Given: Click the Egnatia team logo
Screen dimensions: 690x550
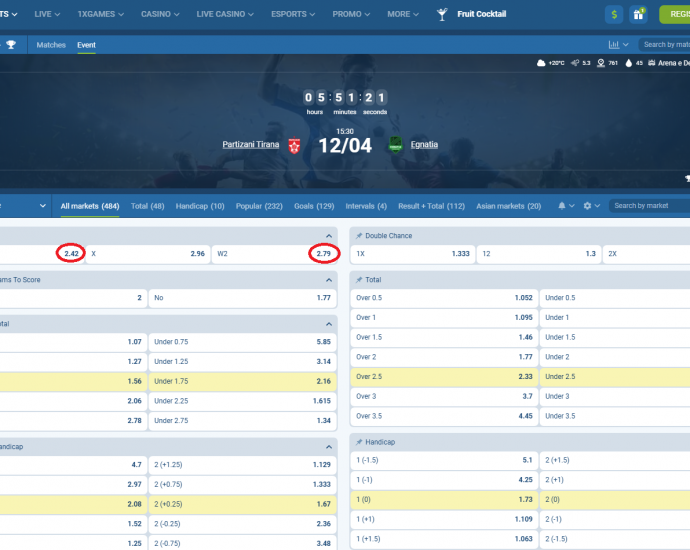Looking at the screenshot, I should click(396, 145).
